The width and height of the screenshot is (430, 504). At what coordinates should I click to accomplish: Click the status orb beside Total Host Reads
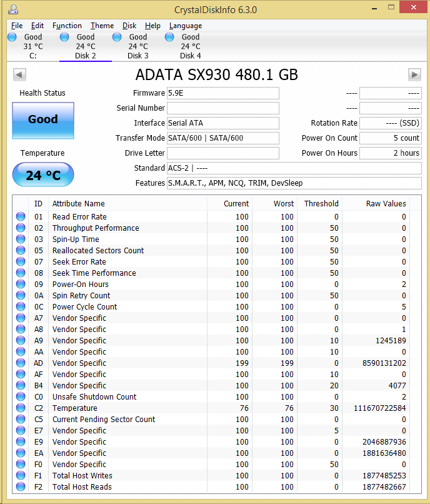coord(21,487)
